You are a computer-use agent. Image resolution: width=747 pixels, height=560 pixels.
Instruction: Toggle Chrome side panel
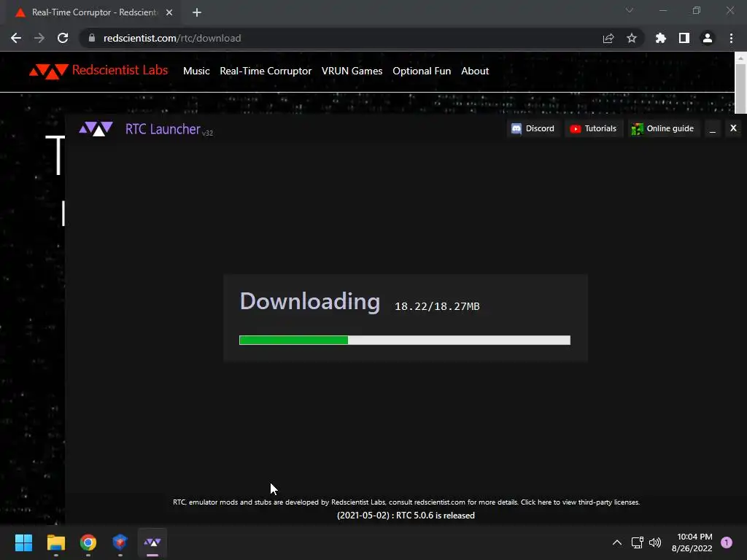(684, 38)
